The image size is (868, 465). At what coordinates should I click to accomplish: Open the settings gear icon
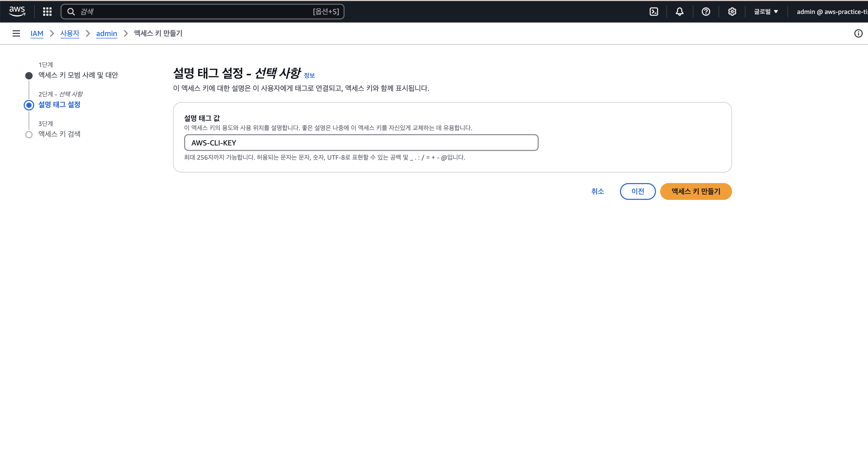click(x=732, y=12)
